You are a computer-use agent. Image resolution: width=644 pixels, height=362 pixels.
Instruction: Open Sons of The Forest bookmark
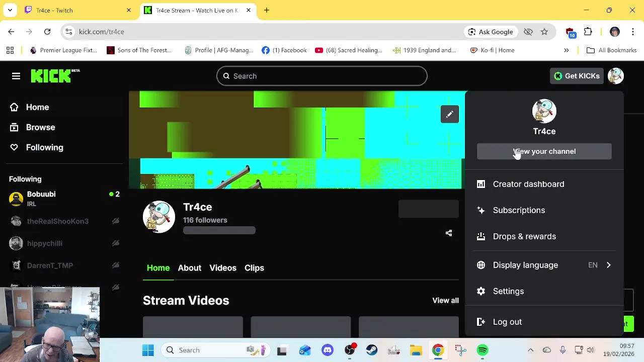tap(139, 50)
